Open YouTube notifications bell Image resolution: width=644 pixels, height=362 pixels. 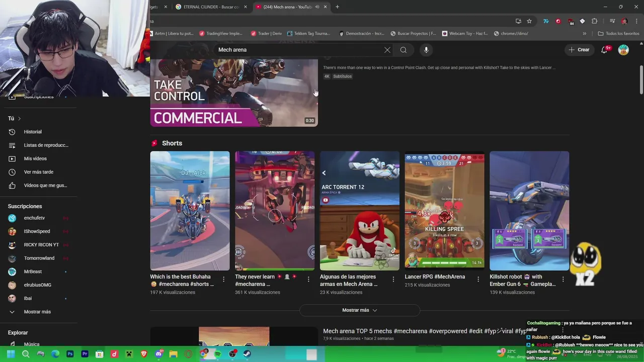605,50
